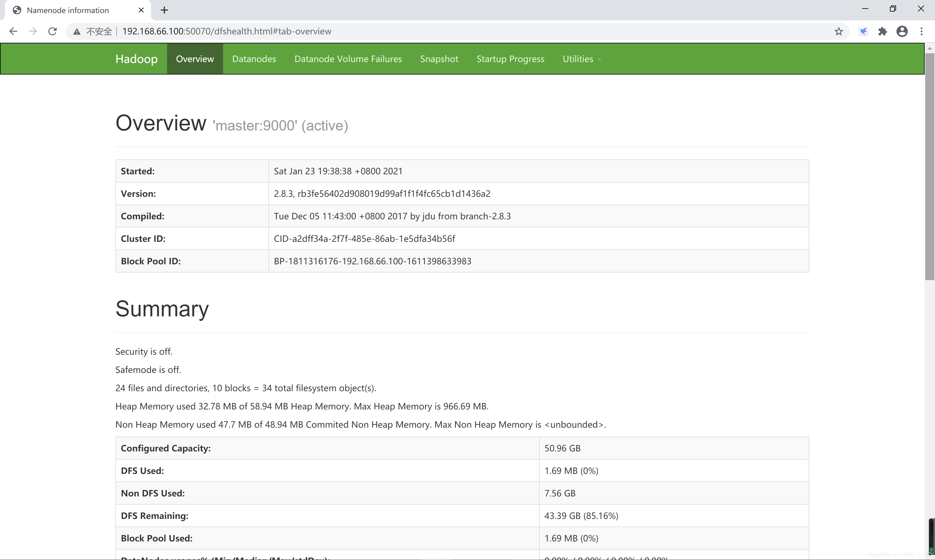The height and width of the screenshot is (560, 935).
Task: Select the Namenode information tab title
Action: [x=68, y=10]
